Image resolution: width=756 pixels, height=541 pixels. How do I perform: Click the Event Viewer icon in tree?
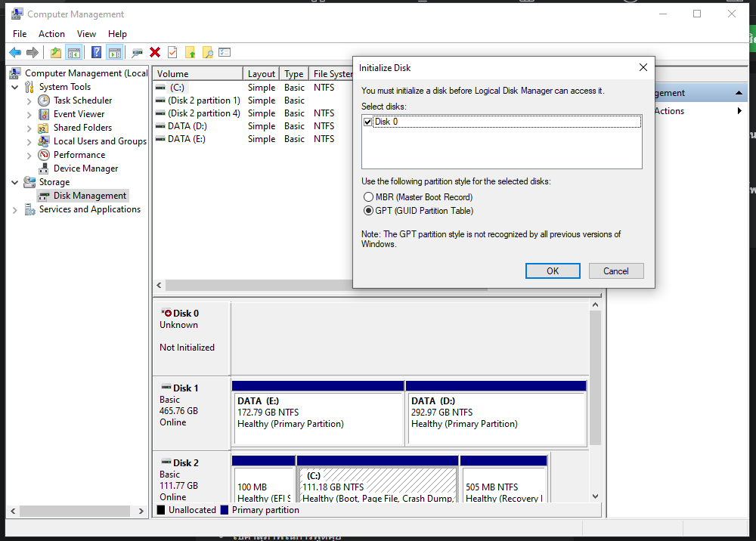pyautogui.click(x=44, y=114)
